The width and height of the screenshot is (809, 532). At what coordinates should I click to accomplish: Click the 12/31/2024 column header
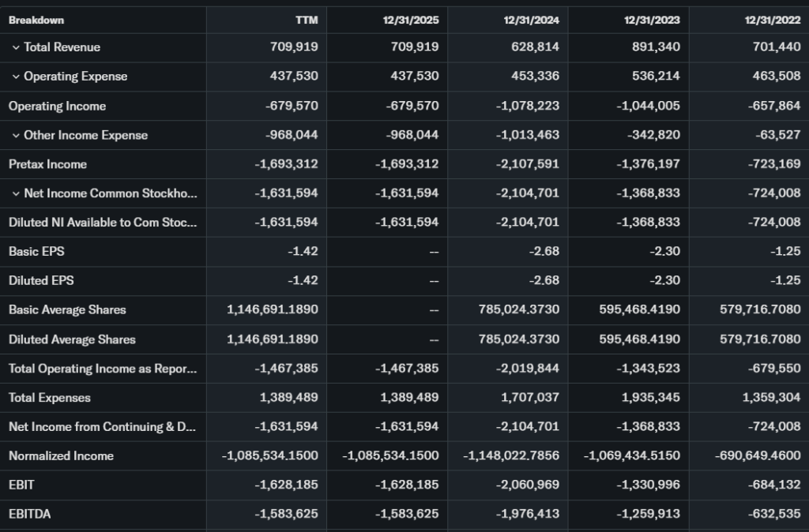pos(531,20)
